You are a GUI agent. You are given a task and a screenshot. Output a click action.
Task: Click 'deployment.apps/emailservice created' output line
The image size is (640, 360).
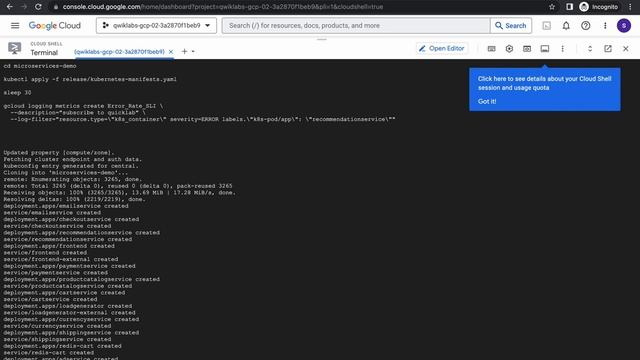click(x=66, y=206)
